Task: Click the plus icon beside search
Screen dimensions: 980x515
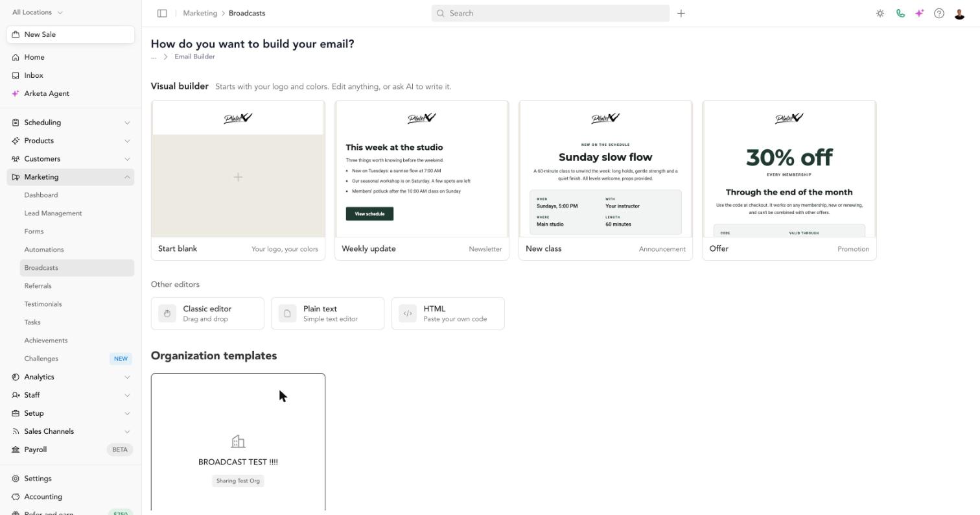Action: point(681,13)
